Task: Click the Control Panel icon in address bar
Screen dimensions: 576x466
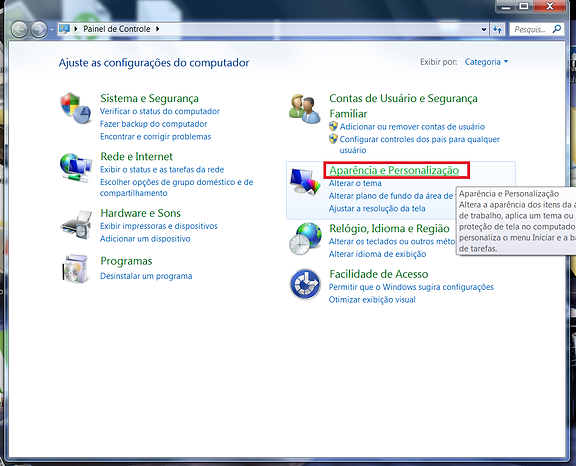Action: click(x=64, y=29)
